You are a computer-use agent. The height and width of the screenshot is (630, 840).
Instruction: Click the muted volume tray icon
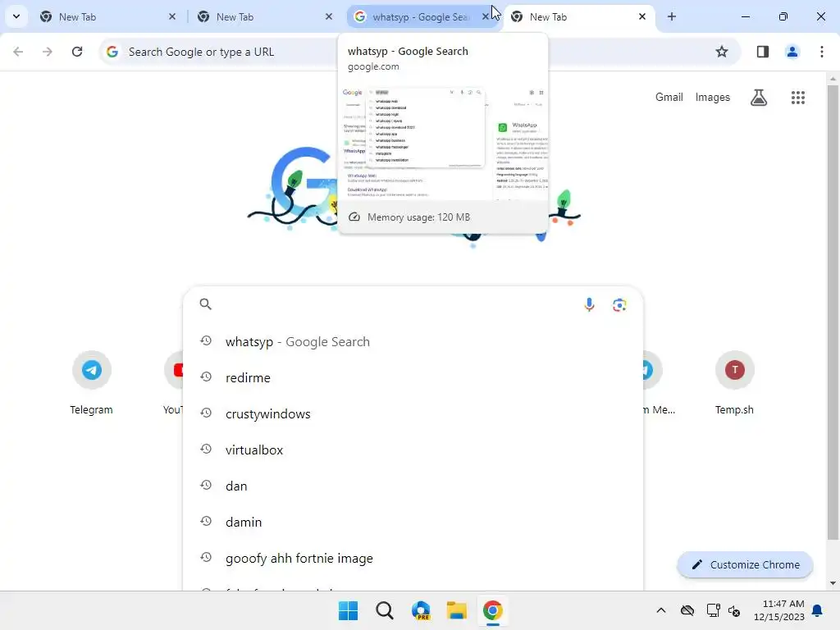point(734,610)
